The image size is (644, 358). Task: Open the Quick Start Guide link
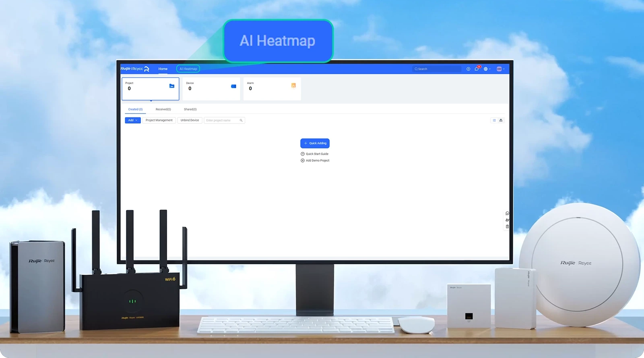coord(314,154)
